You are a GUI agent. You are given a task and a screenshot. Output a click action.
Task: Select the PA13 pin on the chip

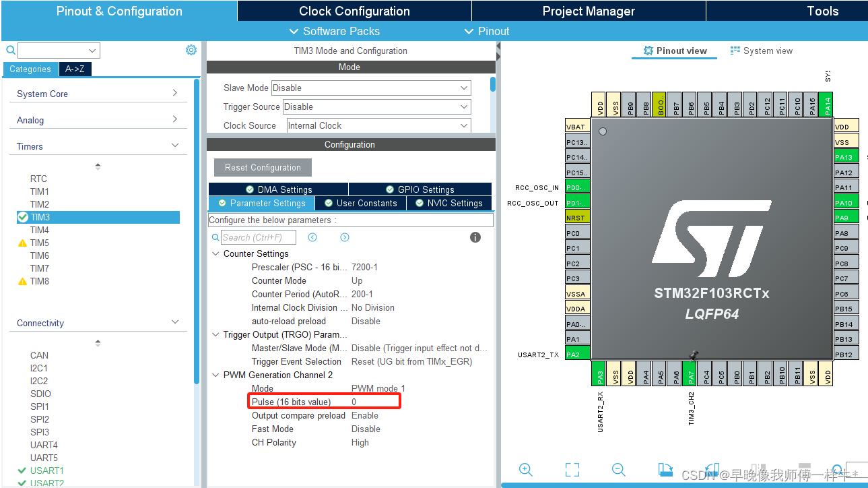(846, 157)
